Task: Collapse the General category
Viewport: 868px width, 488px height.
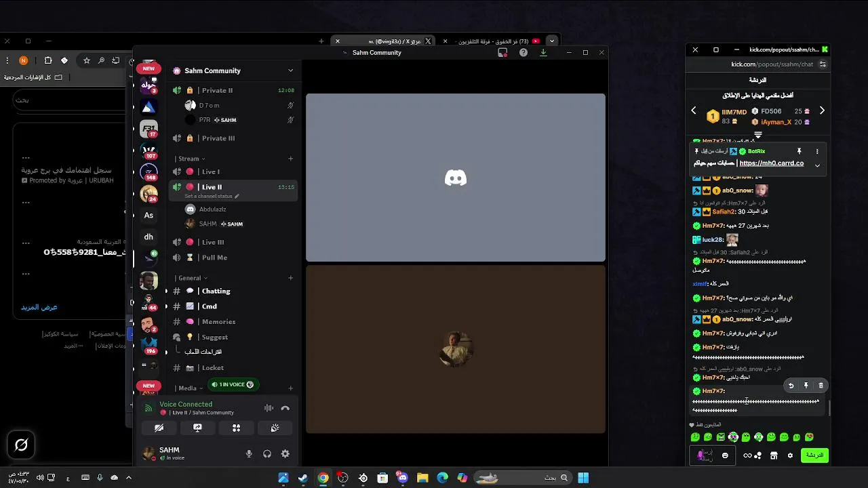Action: (x=191, y=278)
